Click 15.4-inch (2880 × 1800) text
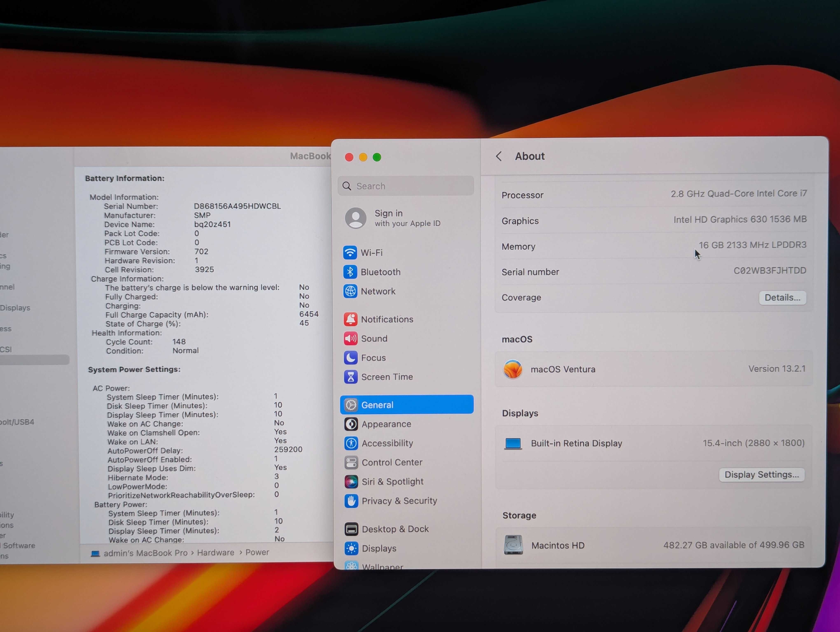This screenshot has width=840, height=632. click(753, 443)
